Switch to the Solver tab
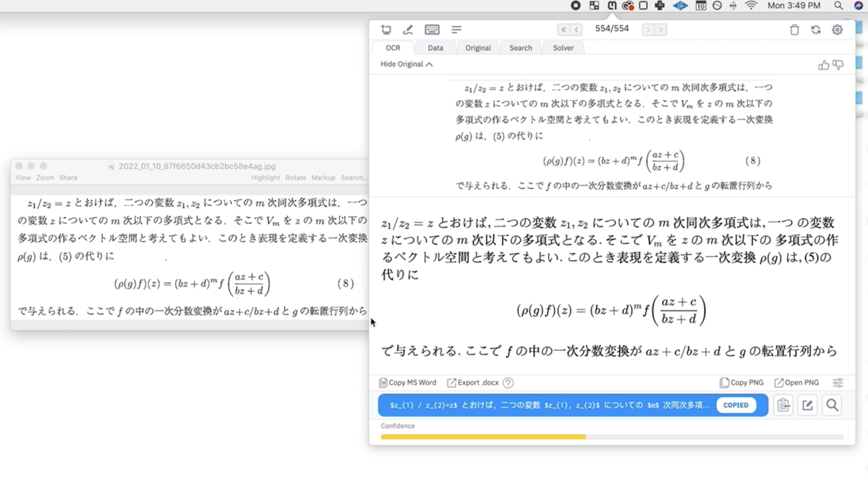Screen dimensions: 868x488 [x=563, y=48]
